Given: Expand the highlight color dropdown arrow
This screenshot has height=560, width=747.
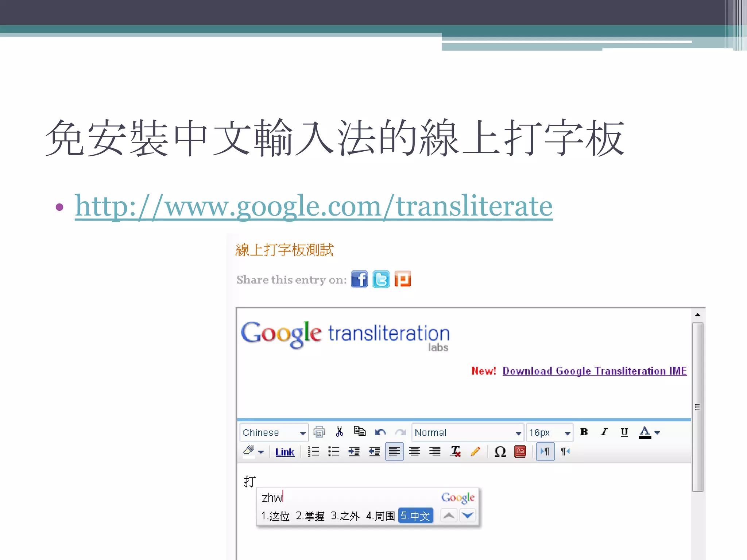Looking at the screenshot, I should pos(261,452).
